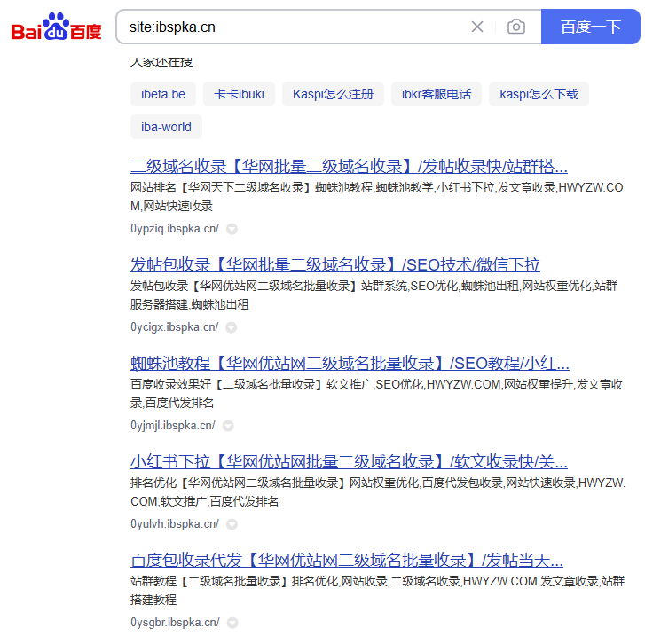Image resolution: width=645 pixels, height=644 pixels.
Task: Expand dropdown next to 0yjmjl.ibspka.cn
Action: click(x=228, y=426)
